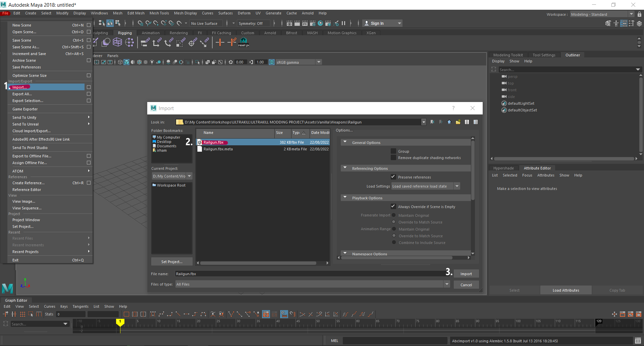Open options box for New Scene
This screenshot has height=346, width=644.
89,25
